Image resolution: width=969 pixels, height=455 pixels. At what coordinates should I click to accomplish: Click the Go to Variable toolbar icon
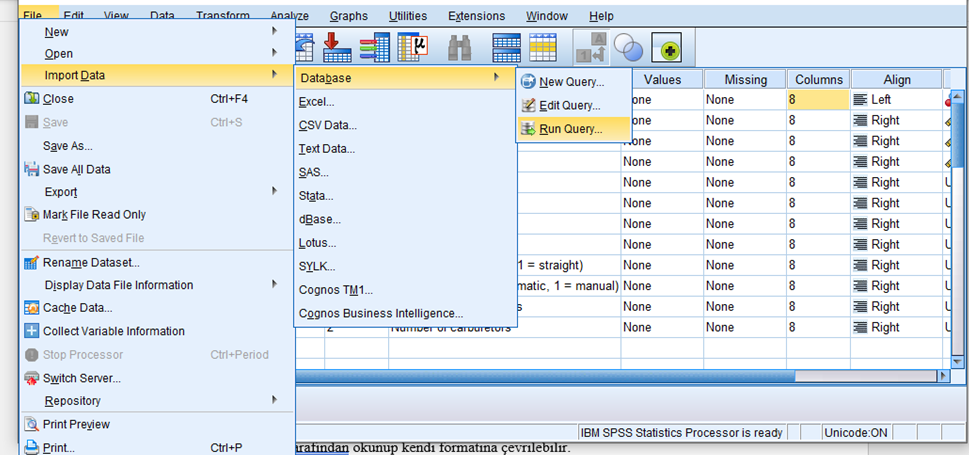click(x=374, y=47)
